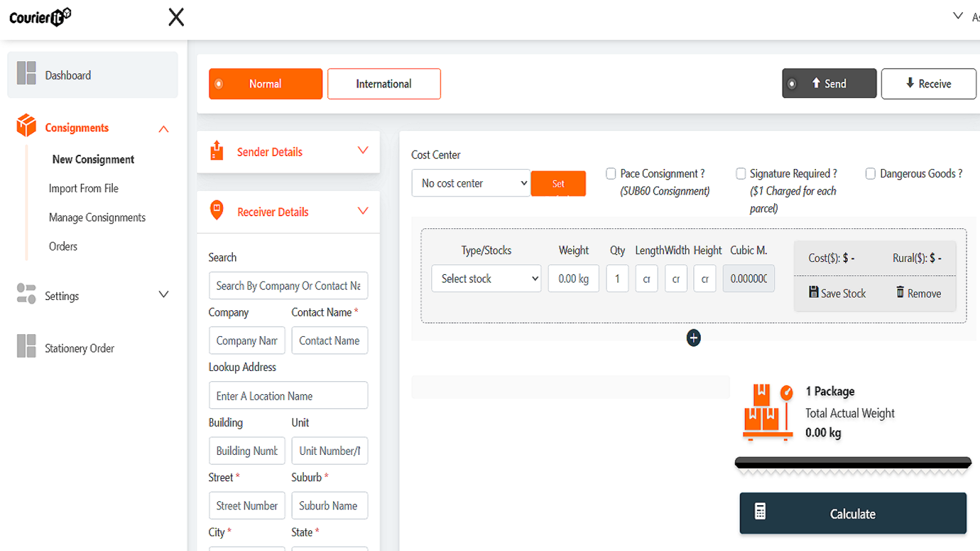The height and width of the screenshot is (551, 980).
Task: Click the Dashboard grid icon
Action: [26, 73]
